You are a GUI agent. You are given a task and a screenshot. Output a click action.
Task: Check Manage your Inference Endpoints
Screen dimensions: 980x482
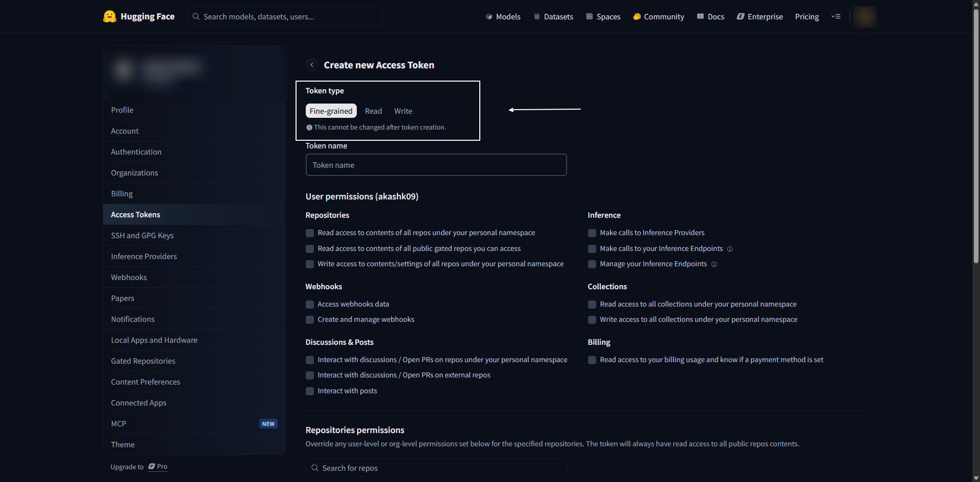coord(592,264)
